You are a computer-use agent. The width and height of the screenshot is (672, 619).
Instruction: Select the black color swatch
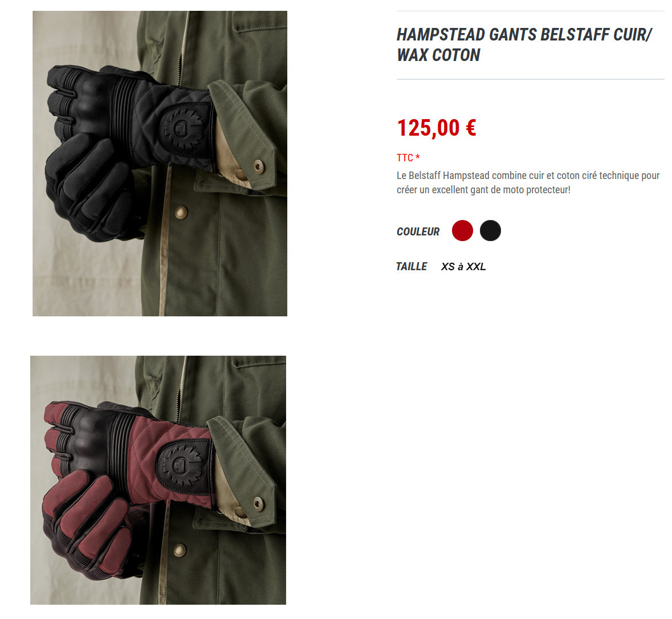(490, 231)
